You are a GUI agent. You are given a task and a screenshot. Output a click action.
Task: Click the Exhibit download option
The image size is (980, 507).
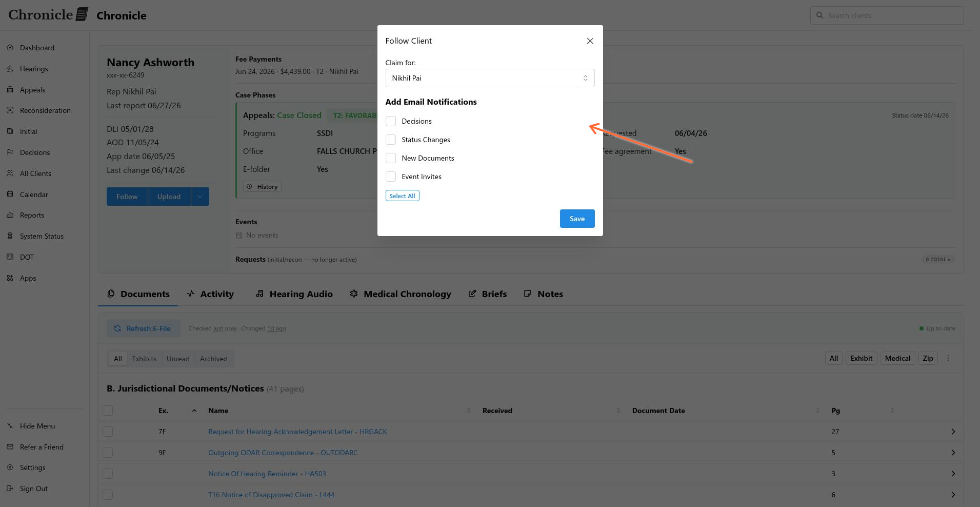coord(861,358)
